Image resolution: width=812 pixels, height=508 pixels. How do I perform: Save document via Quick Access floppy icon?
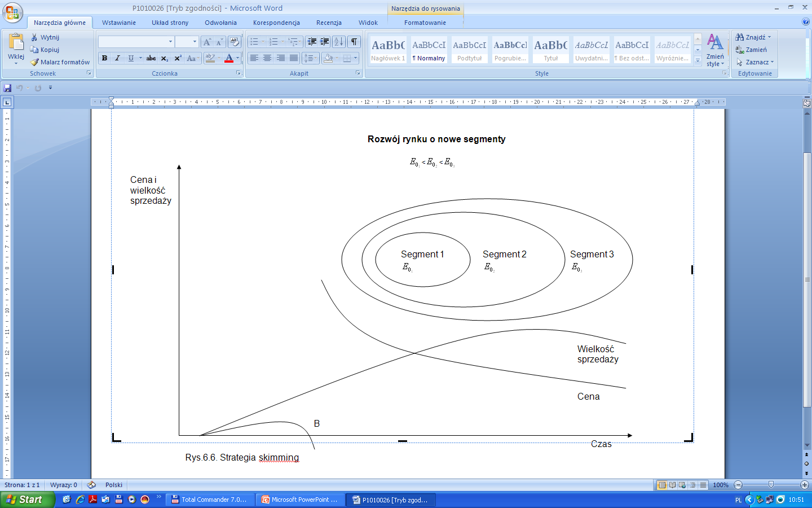[7, 88]
